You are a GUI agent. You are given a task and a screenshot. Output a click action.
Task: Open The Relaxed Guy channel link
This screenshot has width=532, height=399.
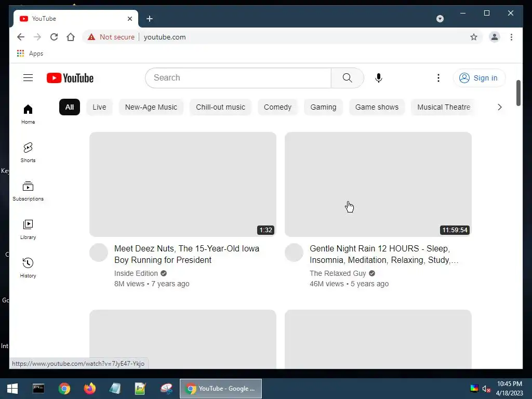point(338,273)
